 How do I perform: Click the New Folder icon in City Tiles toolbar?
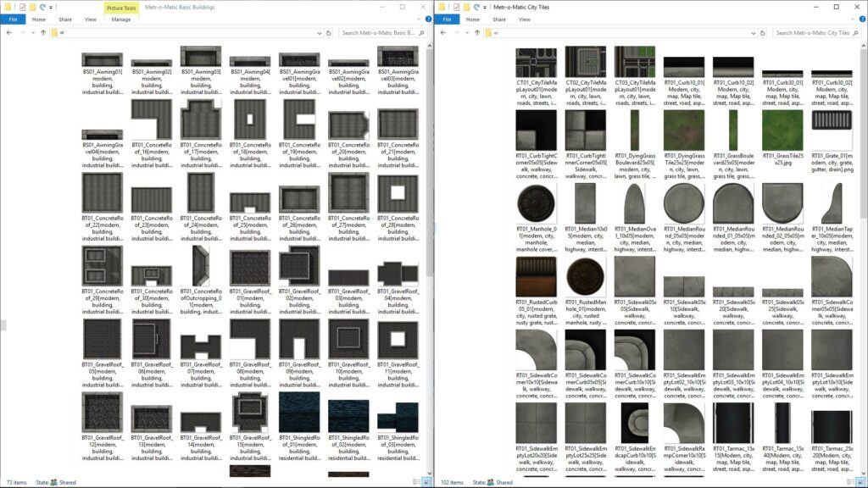coord(466,7)
